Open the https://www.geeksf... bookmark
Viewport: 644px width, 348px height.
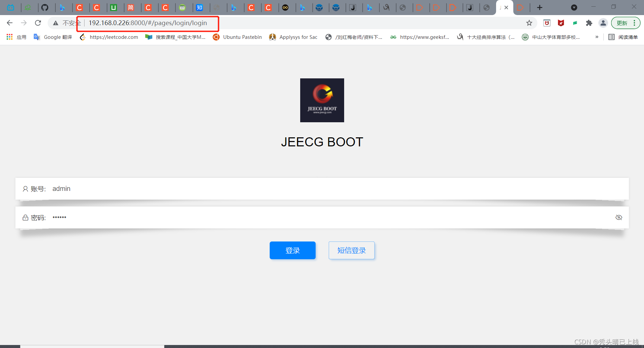pyautogui.click(x=419, y=37)
